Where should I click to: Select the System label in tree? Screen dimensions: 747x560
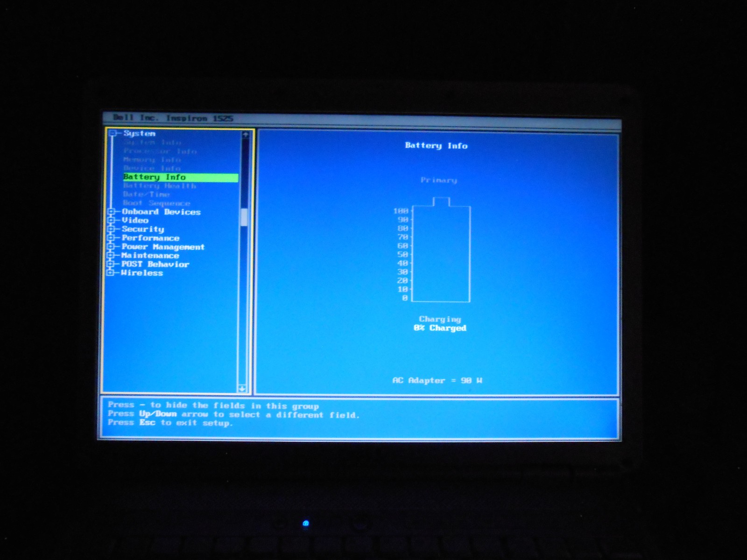(139, 133)
